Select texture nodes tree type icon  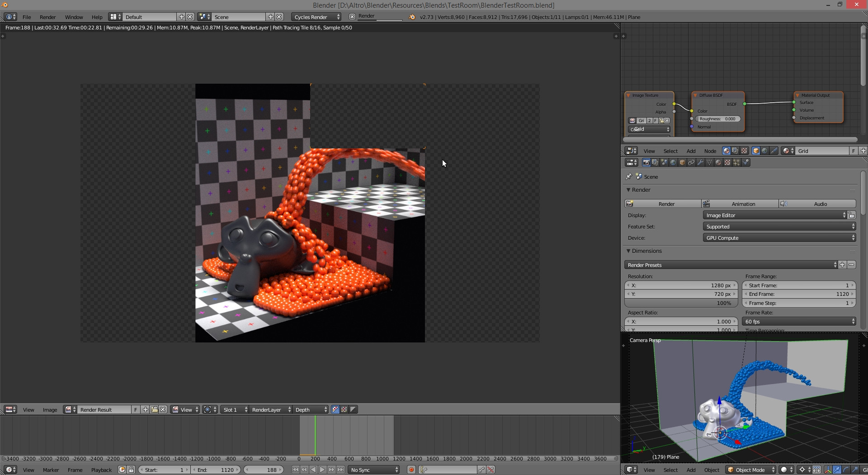(744, 151)
